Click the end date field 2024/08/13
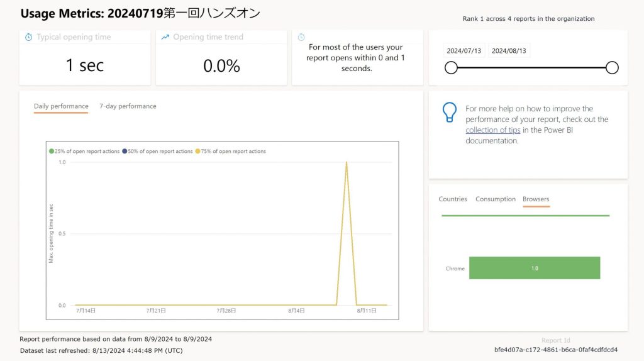Viewport: 644px width, 361px height. (x=509, y=51)
